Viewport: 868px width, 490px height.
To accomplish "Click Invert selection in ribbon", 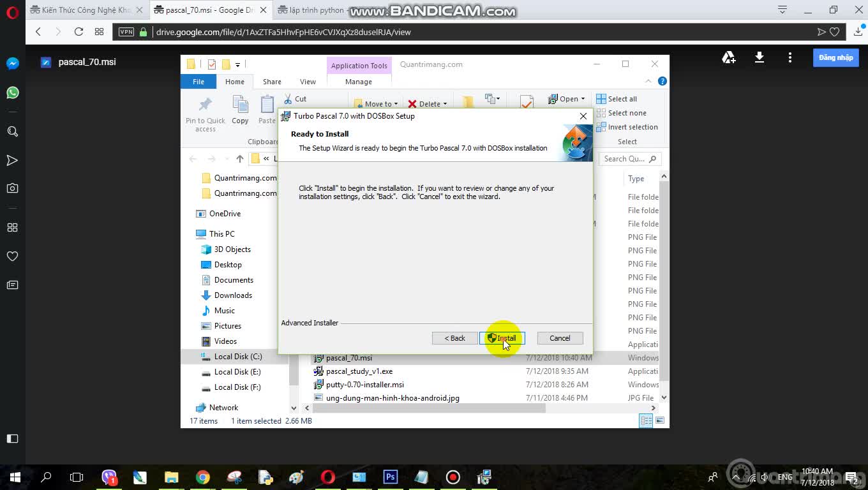I will pyautogui.click(x=627, y=127).
